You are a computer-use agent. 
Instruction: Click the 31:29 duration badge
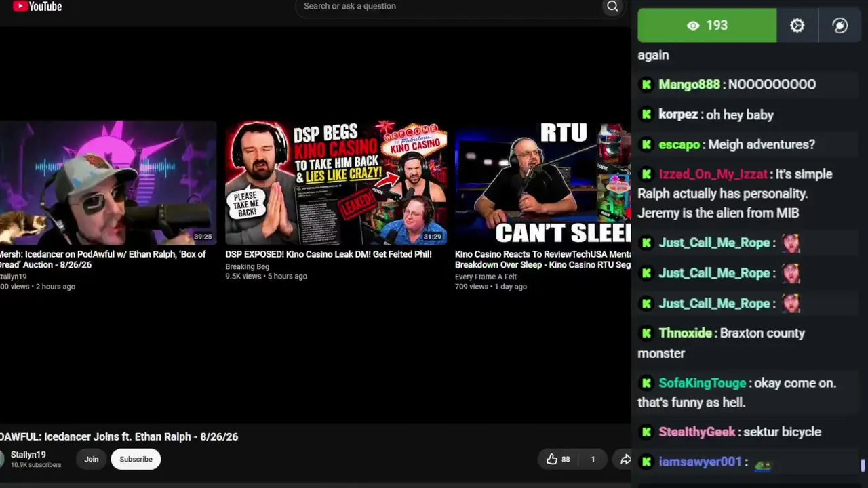(432, 237)
